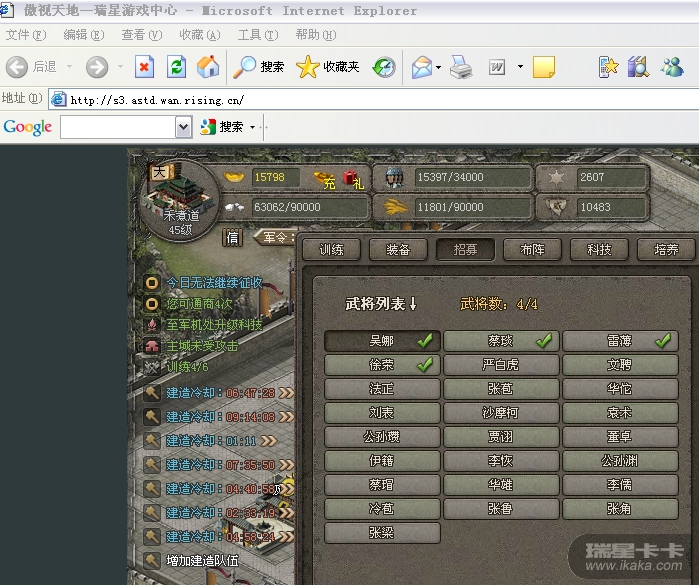The height and width of the screenshot is (585, 699).
Task: Toggle the checked general 蔡琰
Action: (x=501, y=341)
